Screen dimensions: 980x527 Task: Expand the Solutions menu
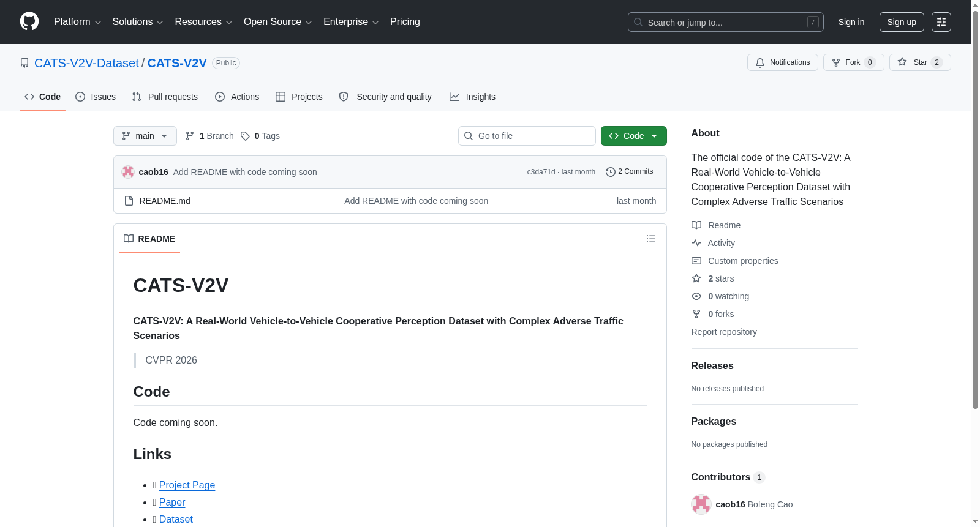[138, 22]
